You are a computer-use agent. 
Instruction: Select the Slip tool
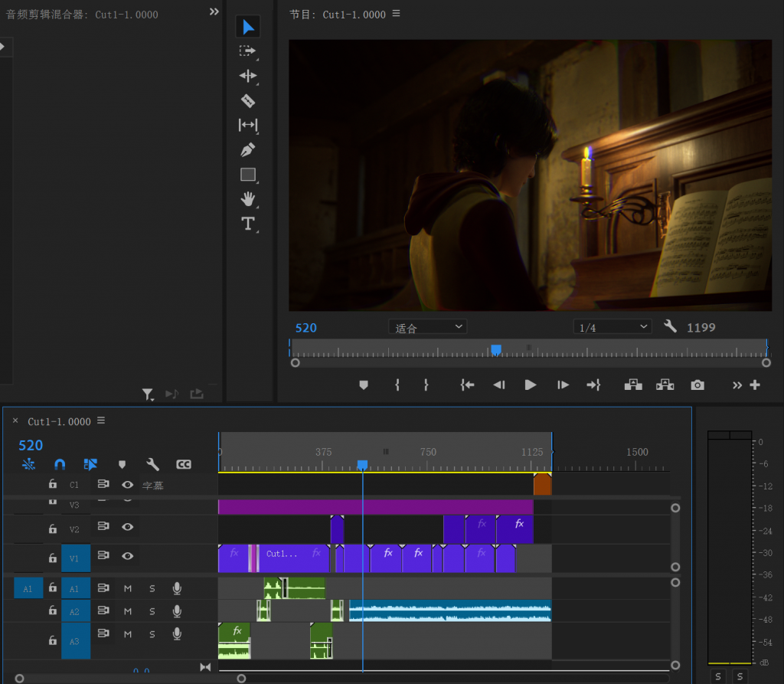[248, 125]
